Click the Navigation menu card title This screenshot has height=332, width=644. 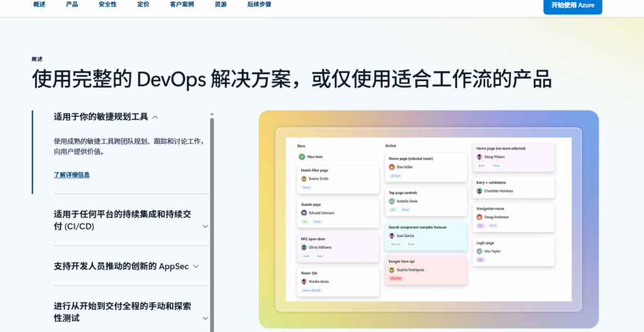491,209
